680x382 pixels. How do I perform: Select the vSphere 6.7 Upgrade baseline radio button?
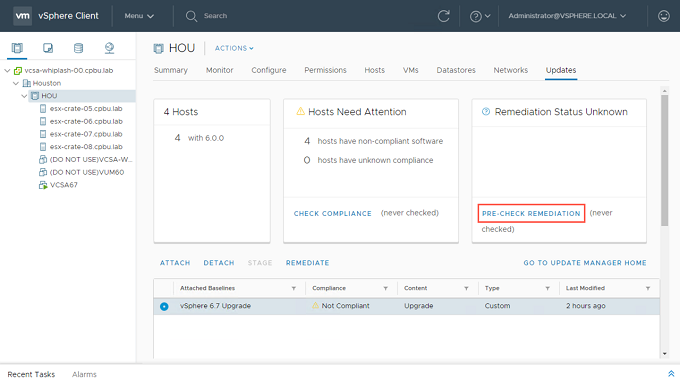[164, 306]
